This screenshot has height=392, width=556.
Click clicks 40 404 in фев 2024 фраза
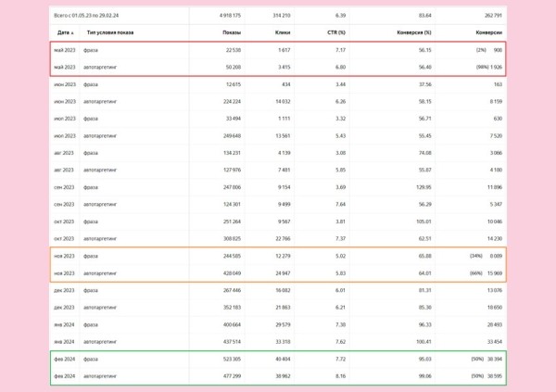click(283, 360)
